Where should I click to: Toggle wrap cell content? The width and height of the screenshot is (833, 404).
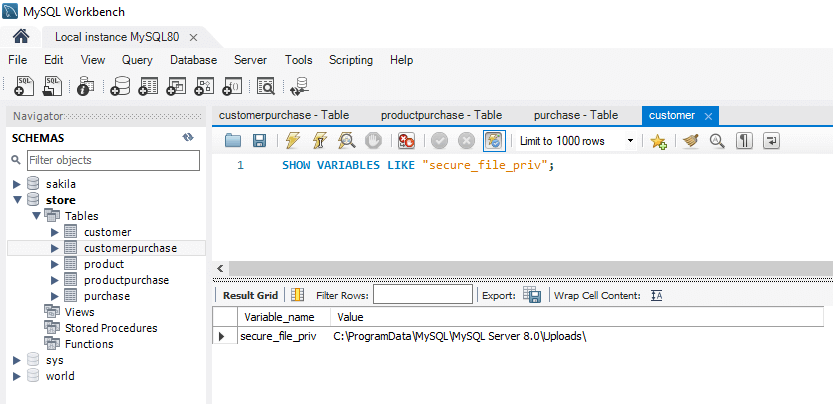[x=657, y=296]
